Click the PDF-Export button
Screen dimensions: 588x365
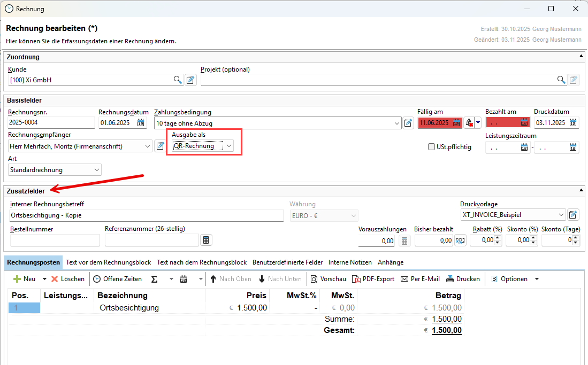coord(373,279)
